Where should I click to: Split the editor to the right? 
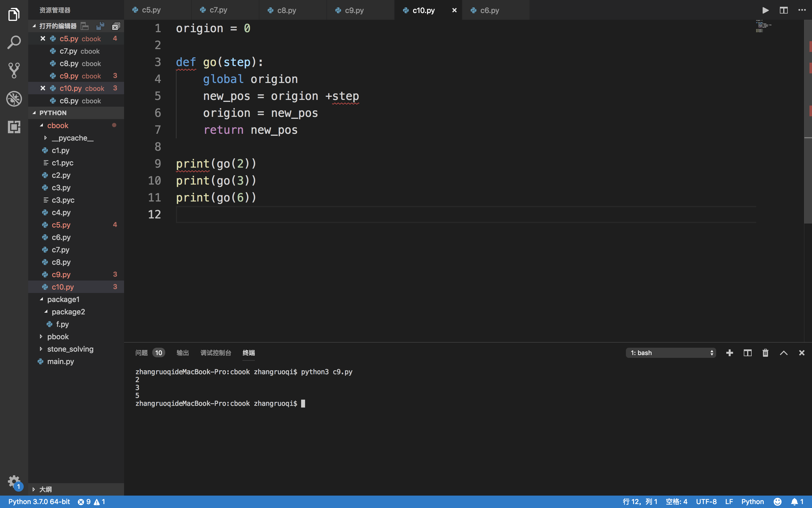(784, 10)
